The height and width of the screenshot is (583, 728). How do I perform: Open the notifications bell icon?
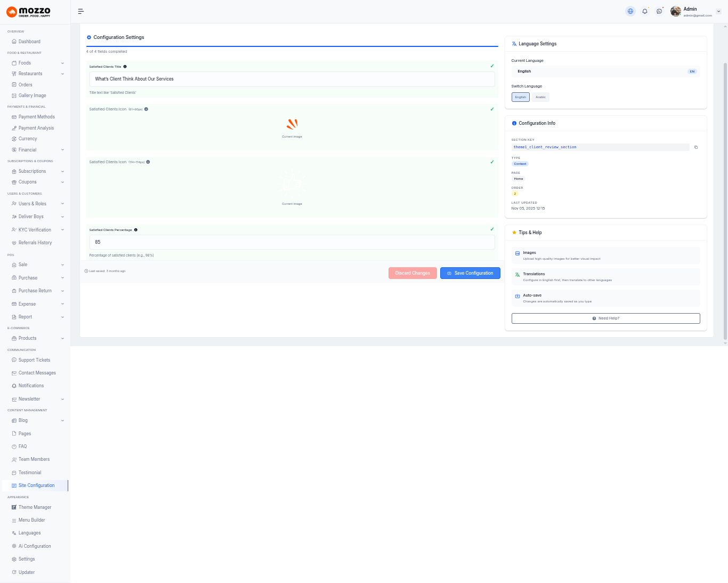pos(645,11)
